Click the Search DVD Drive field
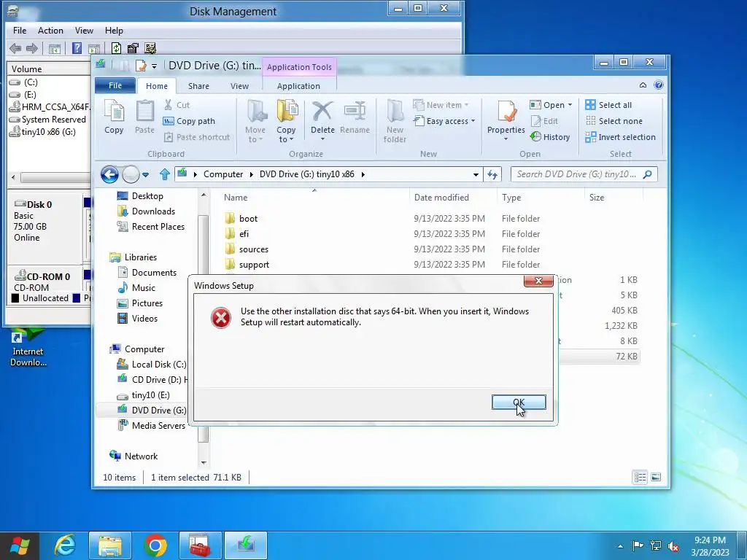Image resolution: width=747 pixels, height=560 pixels. pyautogui.click(x=584, y=174)
